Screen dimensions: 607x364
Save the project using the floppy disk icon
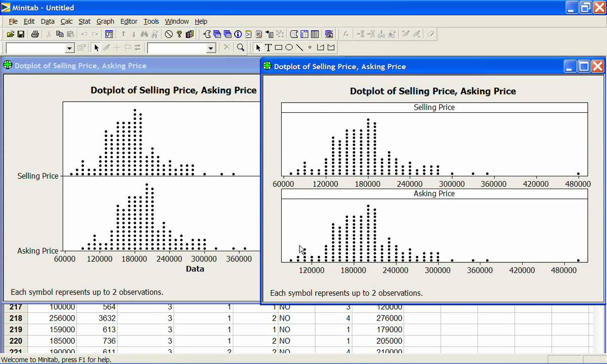click(x=21, y=34)
